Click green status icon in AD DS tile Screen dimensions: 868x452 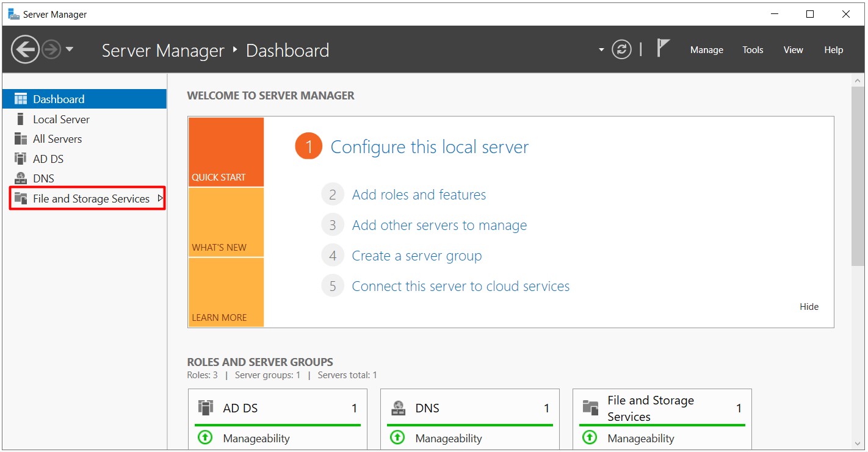206,437
